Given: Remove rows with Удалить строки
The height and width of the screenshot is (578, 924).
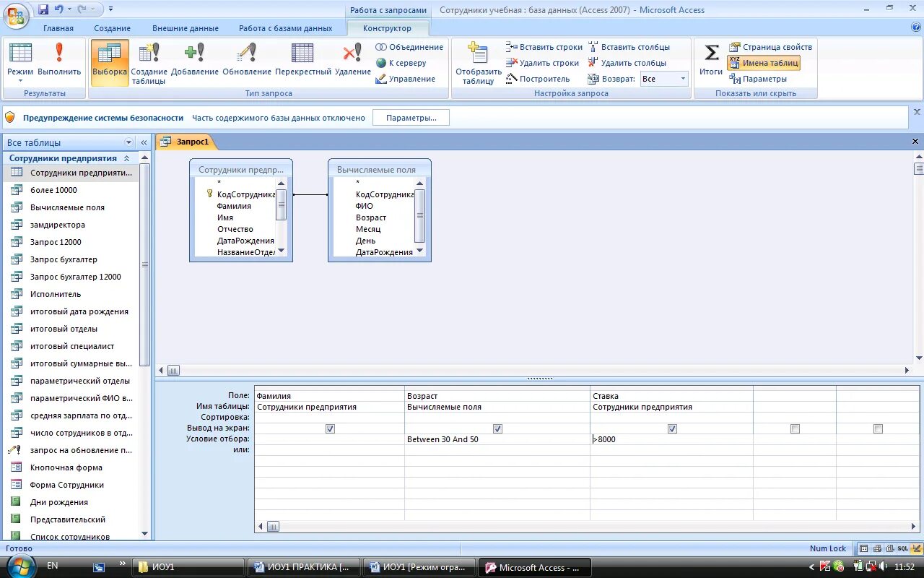Looking at the screenshot, I should 543,63.
